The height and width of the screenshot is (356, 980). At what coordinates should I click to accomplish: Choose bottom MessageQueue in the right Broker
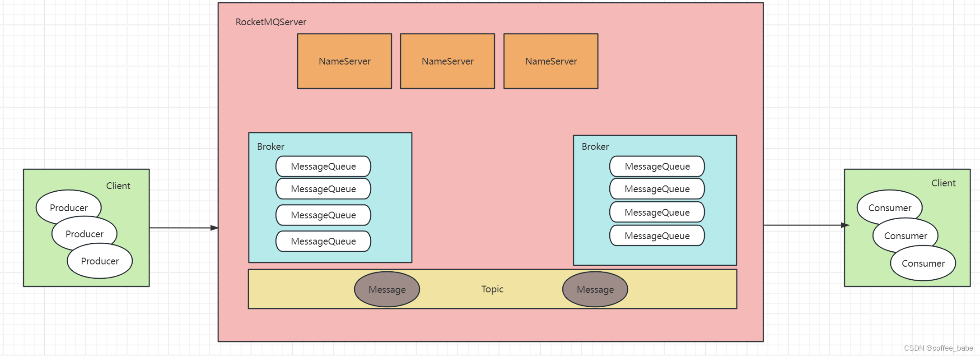pos(657,236)
